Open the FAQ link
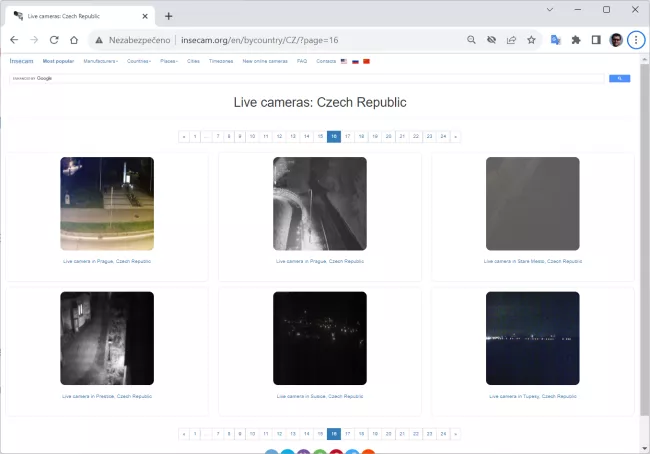Screen dimensions: 650x454 click(301, 61)
